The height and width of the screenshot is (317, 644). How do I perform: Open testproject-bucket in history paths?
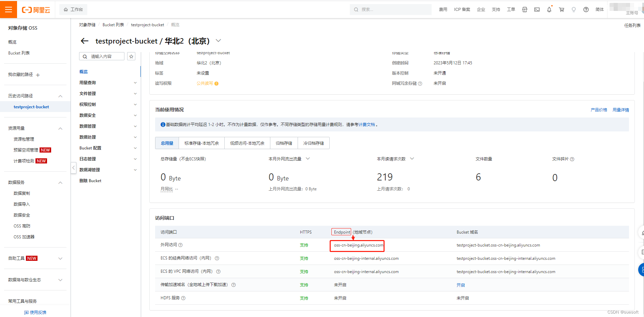(x=31, y=107)
